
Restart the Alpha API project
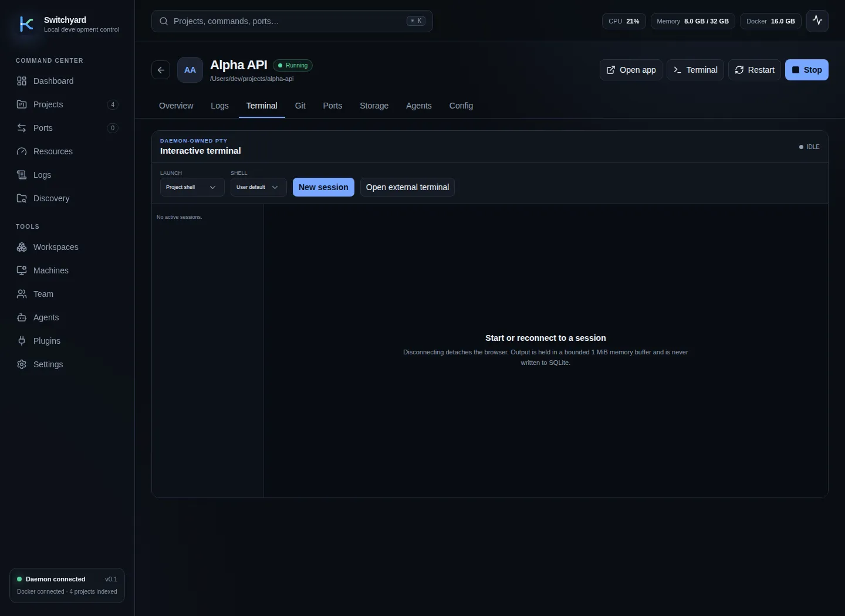coord(755,70)
